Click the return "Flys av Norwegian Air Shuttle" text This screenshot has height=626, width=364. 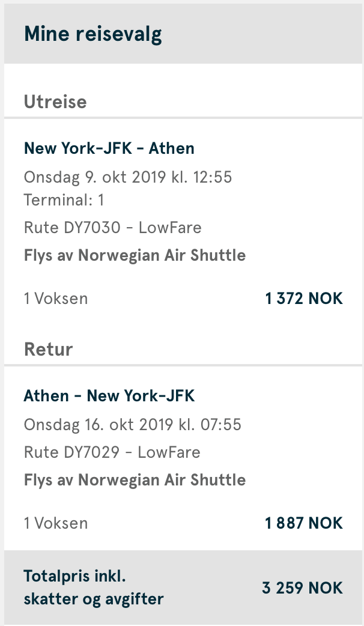pos(135,480)
